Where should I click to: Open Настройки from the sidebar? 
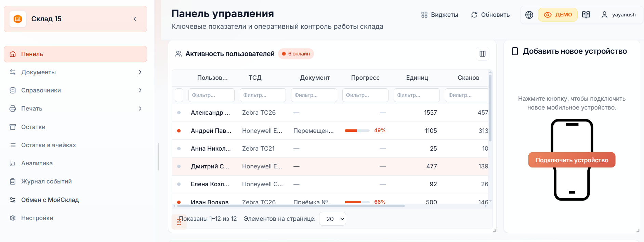[x=75, y=218]
